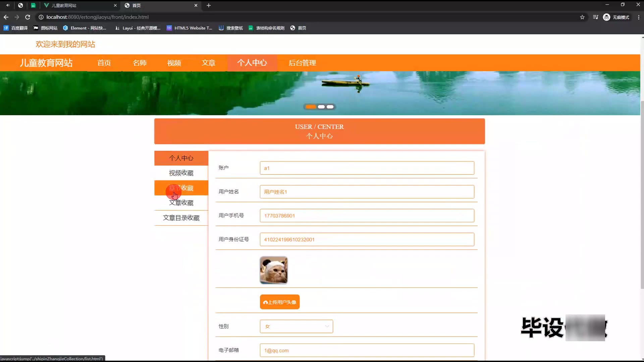Close the 儿童教育网站 browser tab

(x=115, y=5)
